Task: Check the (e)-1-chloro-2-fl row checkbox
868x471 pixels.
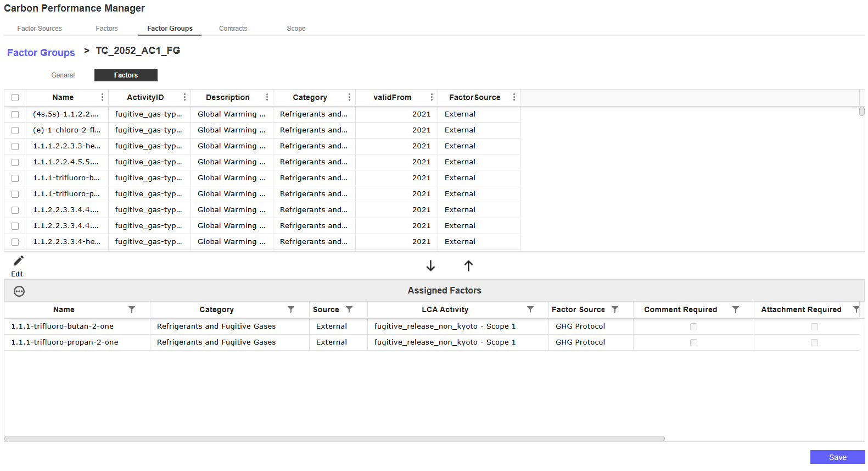Action: (15, 130)
